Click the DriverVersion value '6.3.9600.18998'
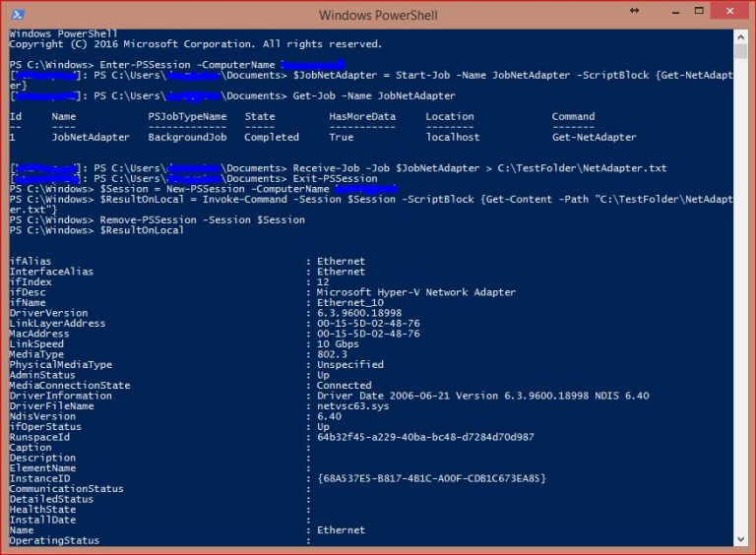756x555 pixels. click(359, 313)
